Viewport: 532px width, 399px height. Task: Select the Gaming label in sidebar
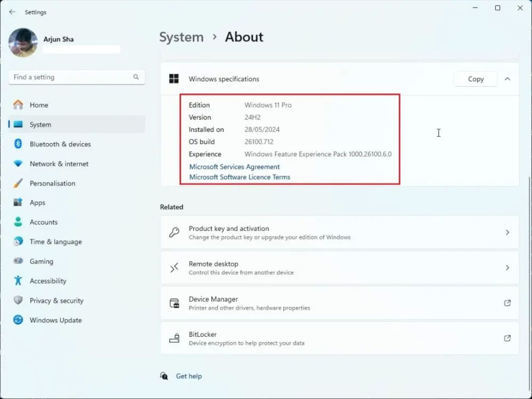point(42,262)
